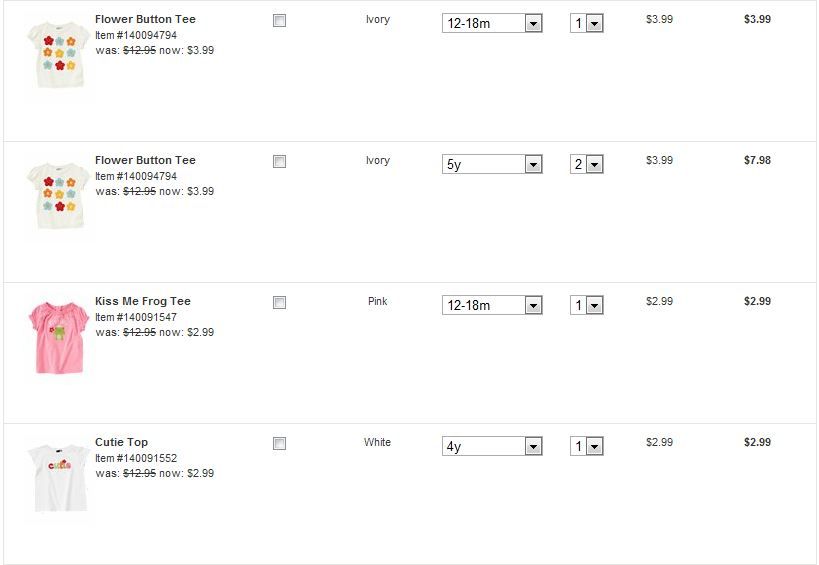This screenshot has width=819, height=565.
Task: Check the Cutie Top item checkbox
Action: click(x=280, y=443)
